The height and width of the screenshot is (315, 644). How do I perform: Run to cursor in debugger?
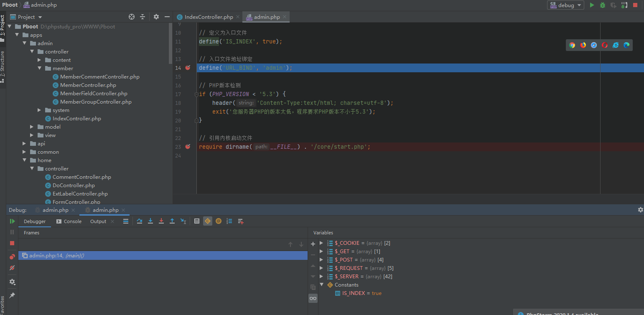tap(183, 221)
